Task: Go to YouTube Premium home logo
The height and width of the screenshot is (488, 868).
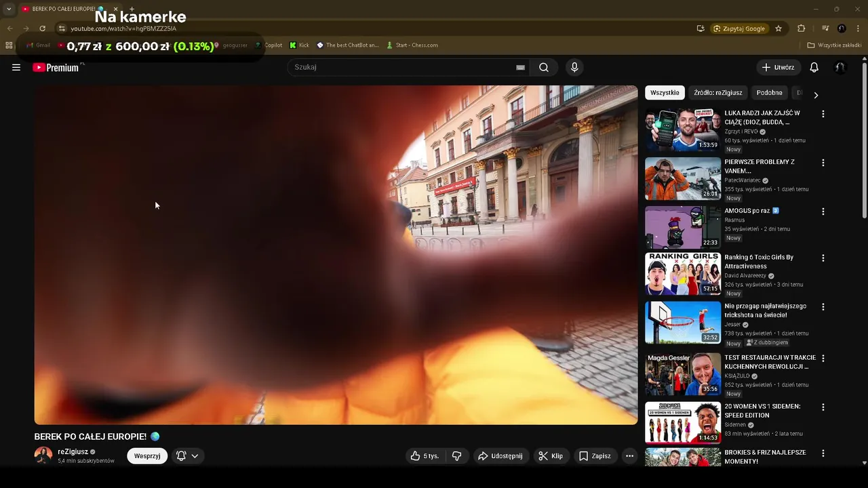Action: click(x=56, y=67)
